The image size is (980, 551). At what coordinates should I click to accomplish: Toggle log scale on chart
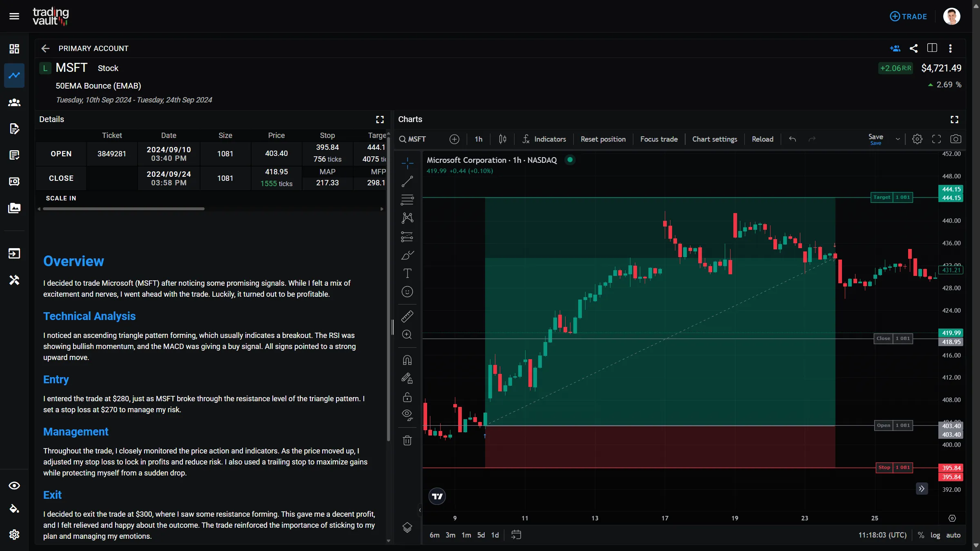[x=935, y=535]
